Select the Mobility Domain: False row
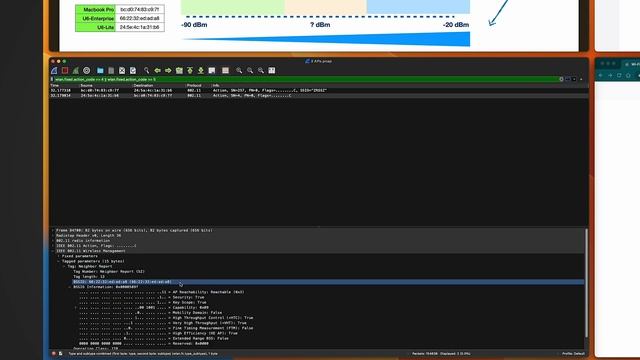 coord(151,313)
